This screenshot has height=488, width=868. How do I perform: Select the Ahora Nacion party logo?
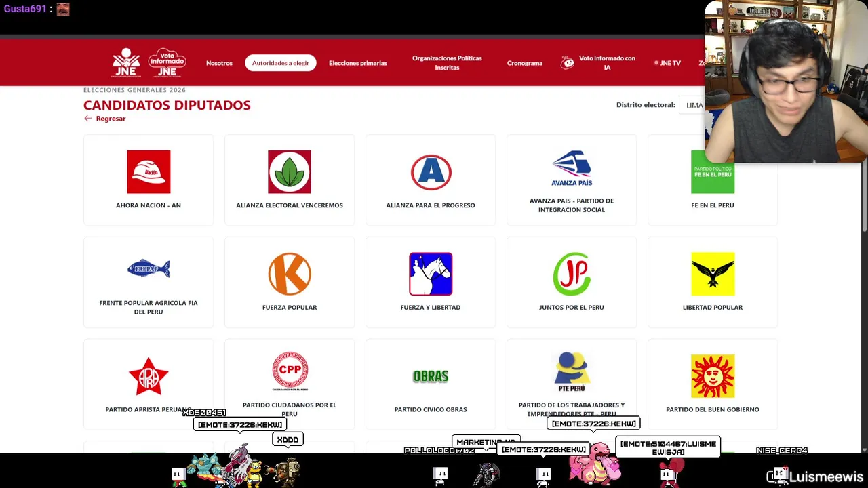point(149,172)
